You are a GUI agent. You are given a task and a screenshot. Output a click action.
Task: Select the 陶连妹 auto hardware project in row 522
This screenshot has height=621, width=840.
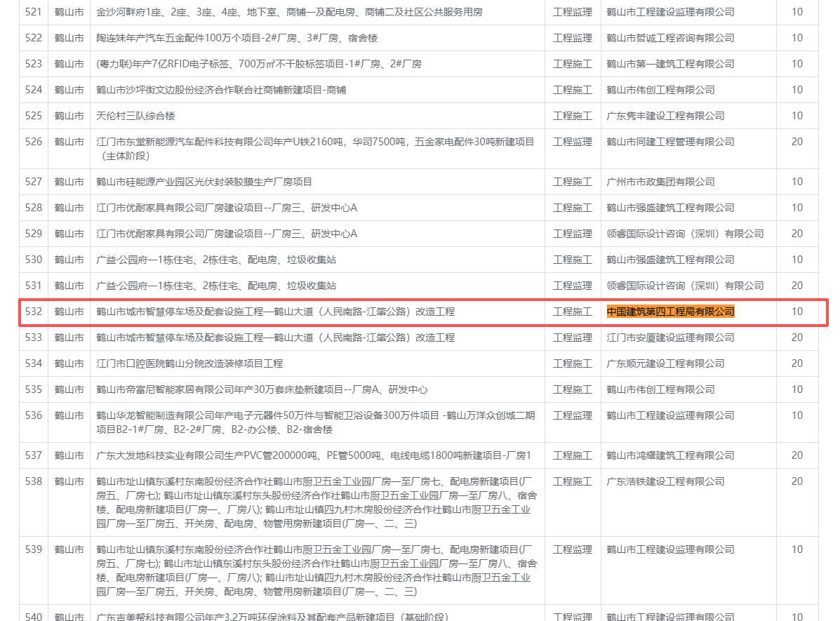[x=236, y=38]
